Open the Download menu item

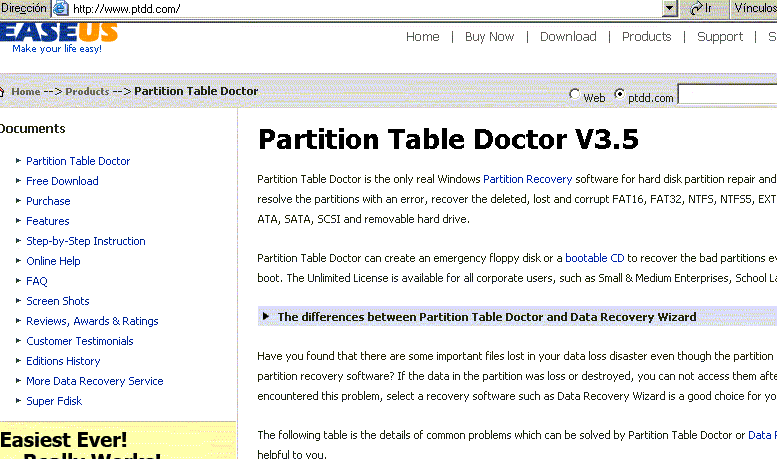tap(568, 37)
